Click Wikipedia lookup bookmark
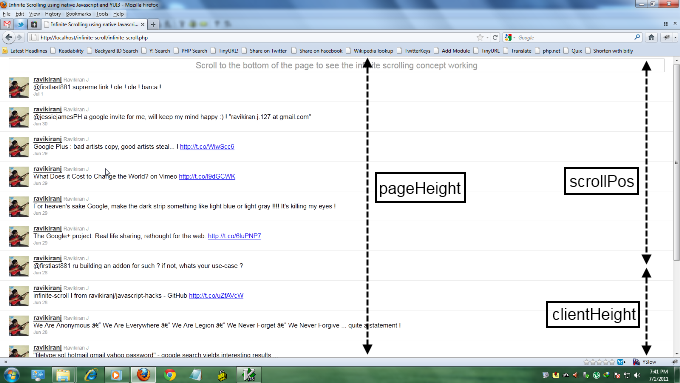Viewport: 680px width, 383px height. pyautogui.click(x=369, y=51)
